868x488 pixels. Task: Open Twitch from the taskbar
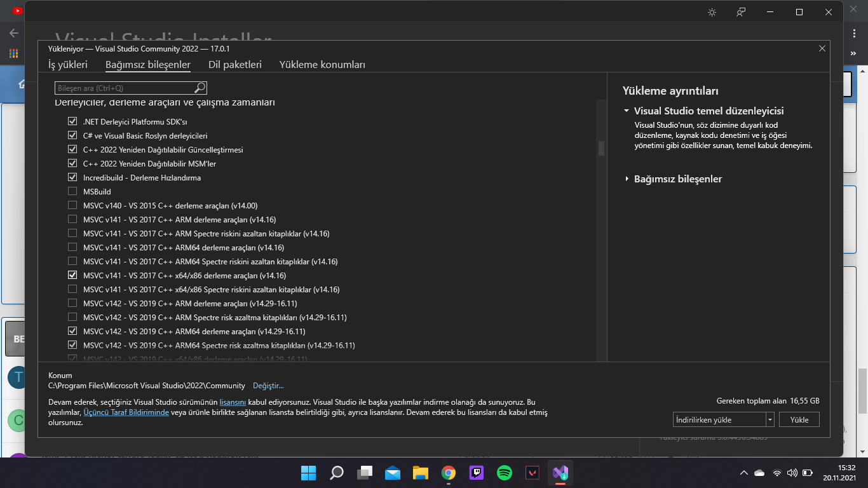477,473
